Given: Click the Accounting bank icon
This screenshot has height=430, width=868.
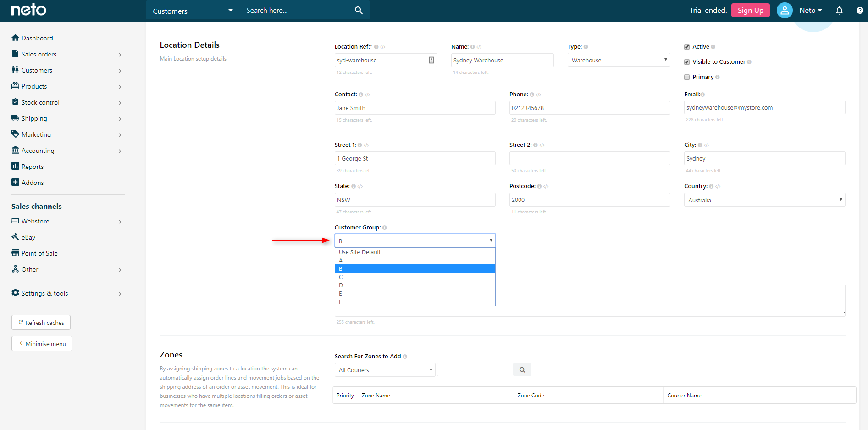Looking at the screenshot, I should pos(16,150).
